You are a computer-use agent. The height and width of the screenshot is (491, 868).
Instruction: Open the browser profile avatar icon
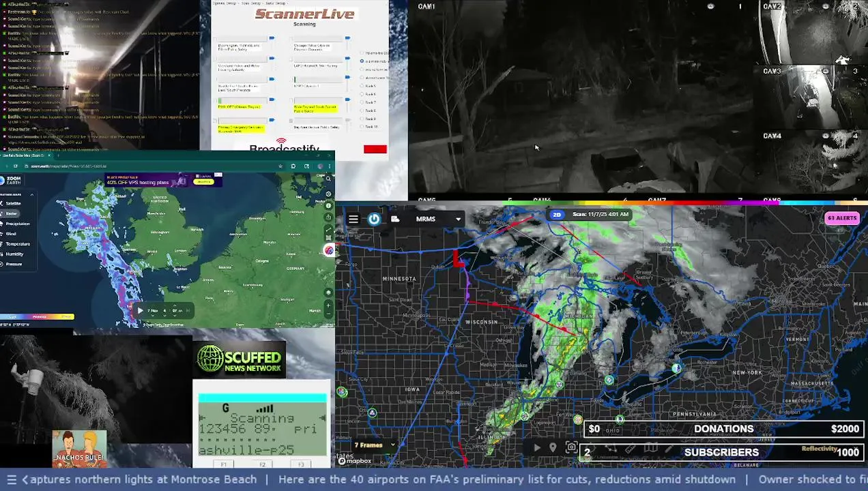click(x=320, y=166)
